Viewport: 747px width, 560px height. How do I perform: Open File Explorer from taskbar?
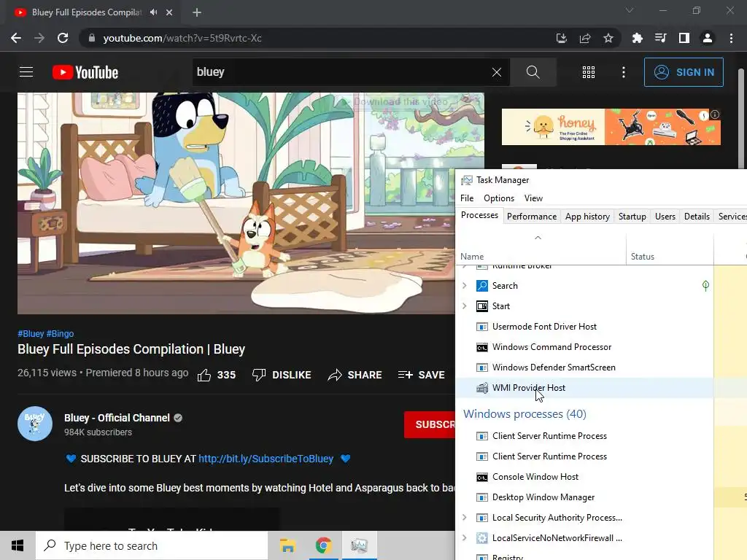287,545
